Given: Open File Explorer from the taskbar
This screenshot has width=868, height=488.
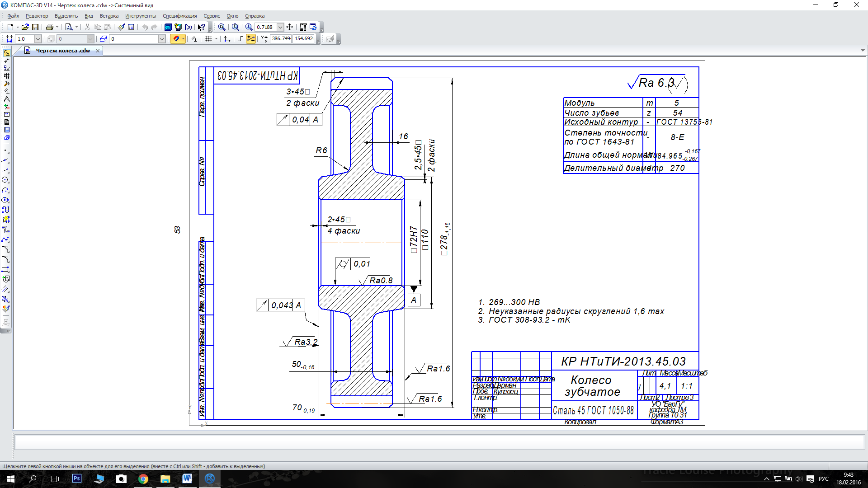Looking at the screenshot, I should pos(165,479).
